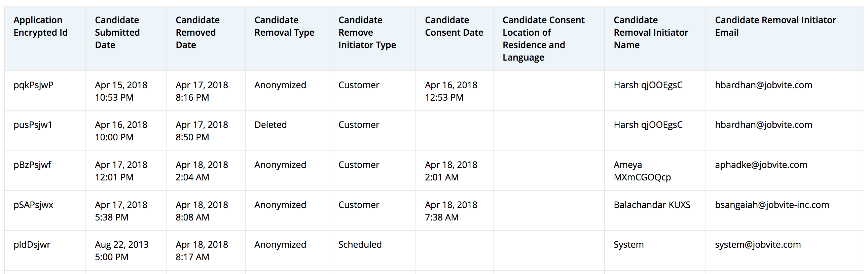Select the Candidate Removal Type header
This screenshot has width=868, height=274.
(284, 26)
